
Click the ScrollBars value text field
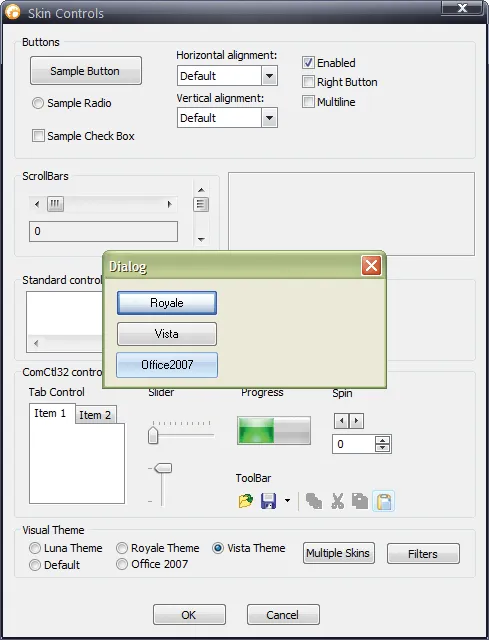click(103, 231)
